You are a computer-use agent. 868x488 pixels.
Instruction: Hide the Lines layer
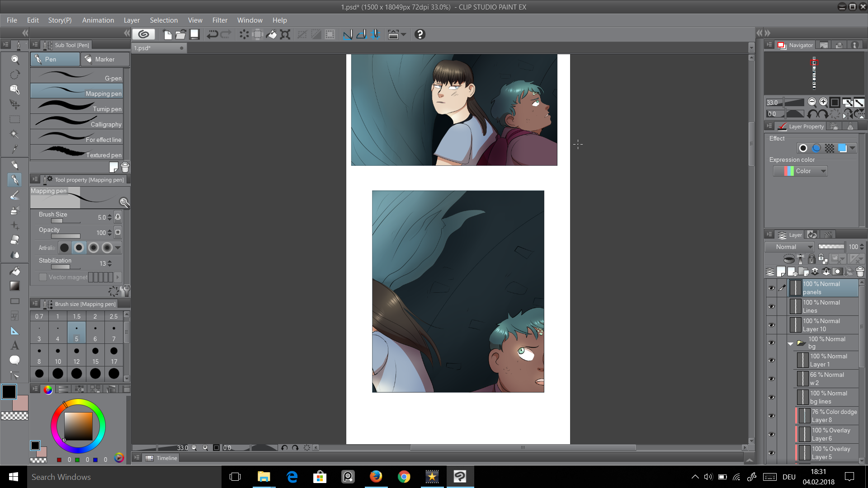click(x=771, y=306)
